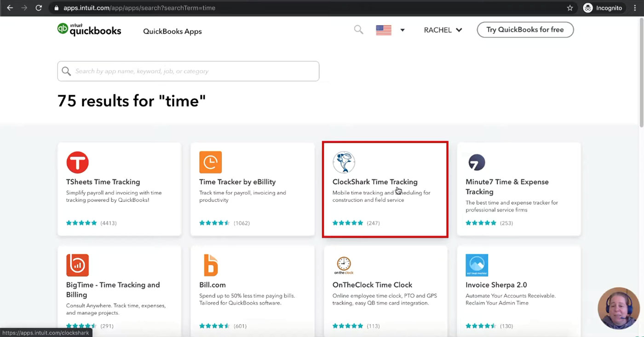The height and width of the screenshot is (337, 644).
Task: Go to QuickBooks Apps section
Action: point(172,31)
